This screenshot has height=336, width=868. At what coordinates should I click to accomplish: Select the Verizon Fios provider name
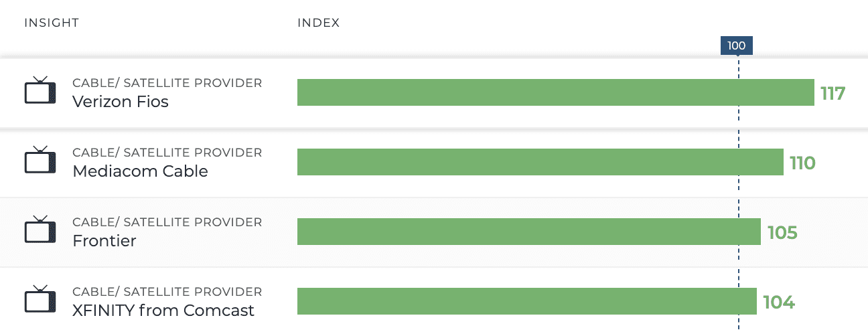(121, 102)
